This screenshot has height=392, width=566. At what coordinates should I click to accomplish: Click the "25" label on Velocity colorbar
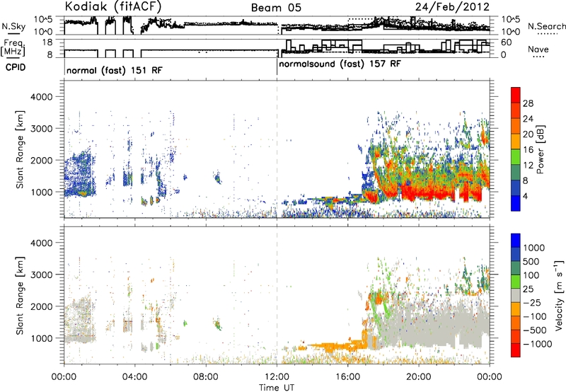pyautogui.click(x=528, y=289)
